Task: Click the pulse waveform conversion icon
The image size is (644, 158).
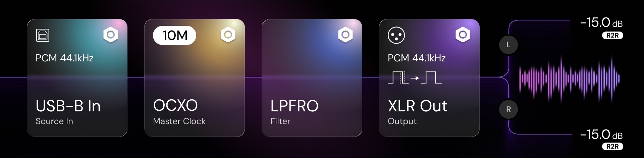Action: click(x=414, y=78)
